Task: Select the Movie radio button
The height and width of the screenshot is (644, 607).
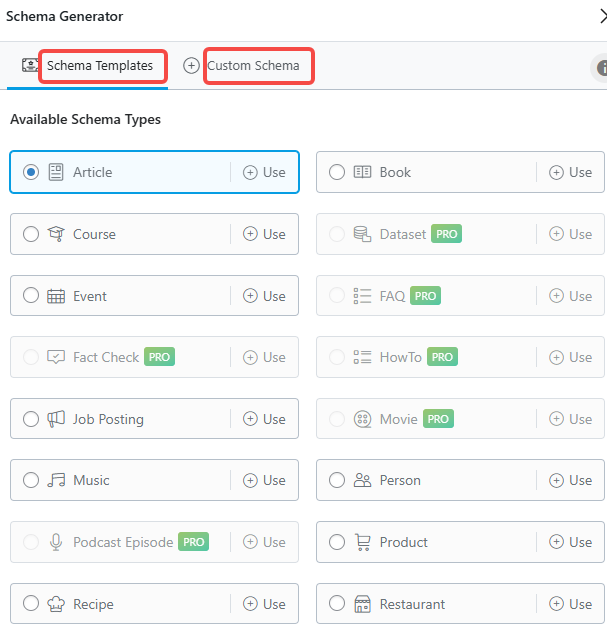Action: pyautogui.click(x=337, y=419)
